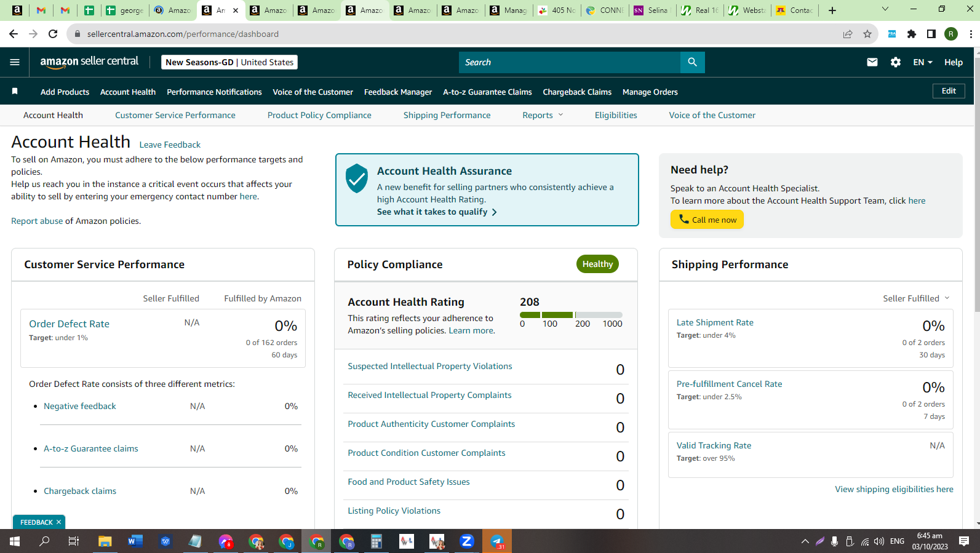The height and width of the screenshot is (553, 980).
Task: Open the New Seasons-GD marketplace switcher
Action: (x=229, y=62)
